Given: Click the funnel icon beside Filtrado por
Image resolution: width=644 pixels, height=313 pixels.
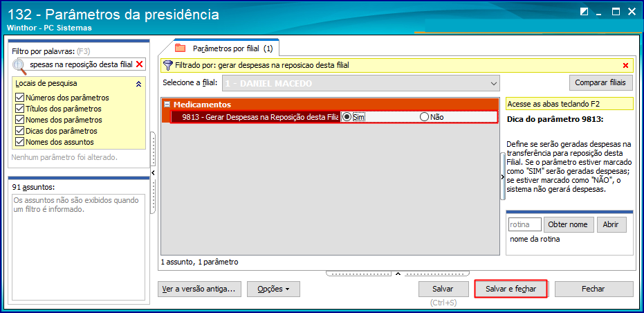Looking at the screenshot, I should (x=167, y=65).
